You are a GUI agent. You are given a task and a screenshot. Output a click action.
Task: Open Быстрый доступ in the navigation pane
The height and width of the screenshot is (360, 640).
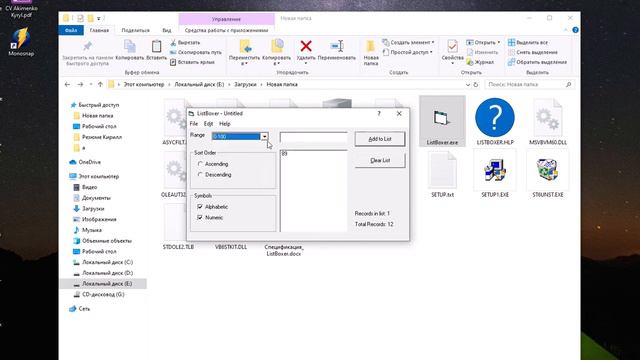(x=99, y=105)
